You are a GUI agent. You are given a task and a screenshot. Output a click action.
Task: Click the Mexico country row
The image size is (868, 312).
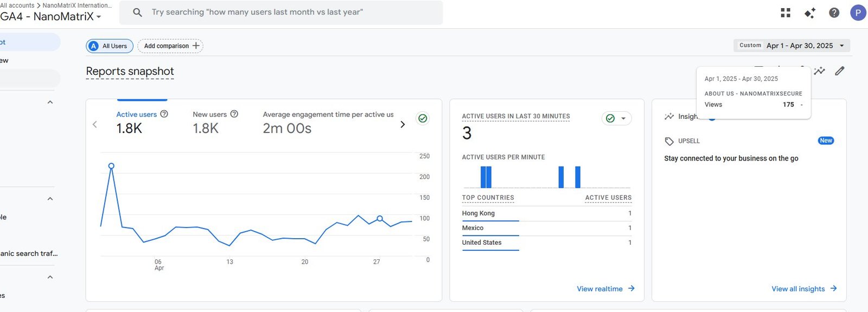click(547, 228)
